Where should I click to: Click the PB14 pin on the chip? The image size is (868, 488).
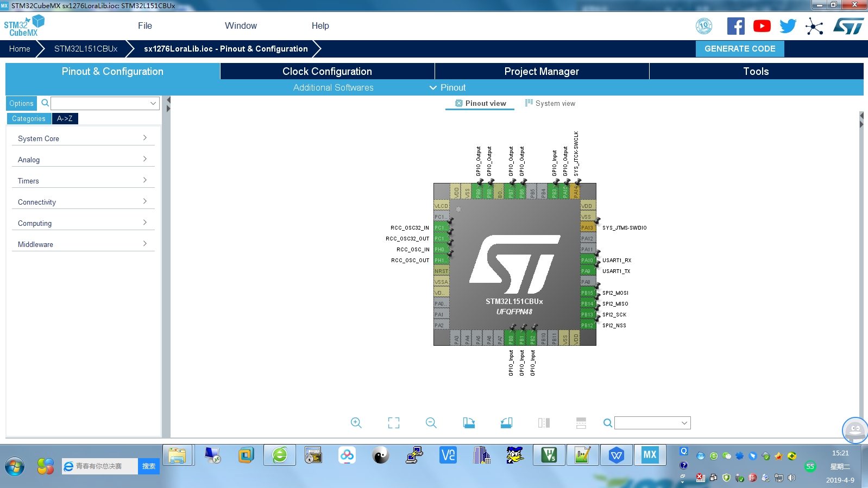click(x=588, y=303)
